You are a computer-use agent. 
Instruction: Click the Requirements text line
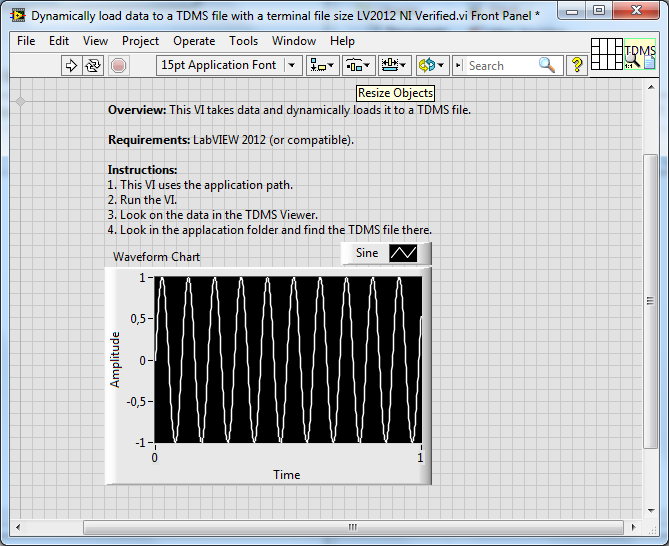click(x=231, y=140)
